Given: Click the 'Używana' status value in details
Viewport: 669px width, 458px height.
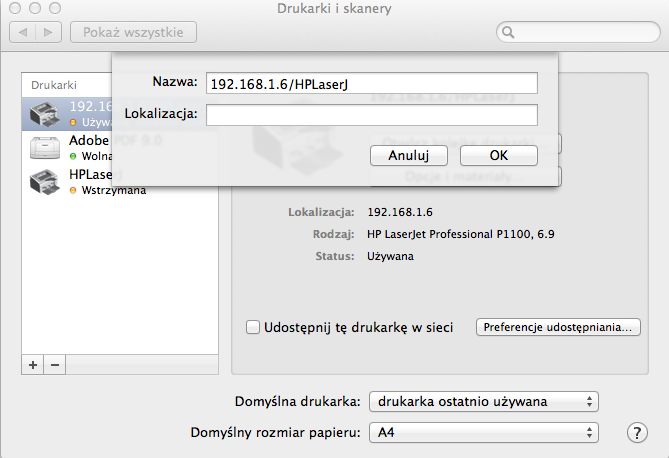Looking at the screenshot, I should point(390,257).
